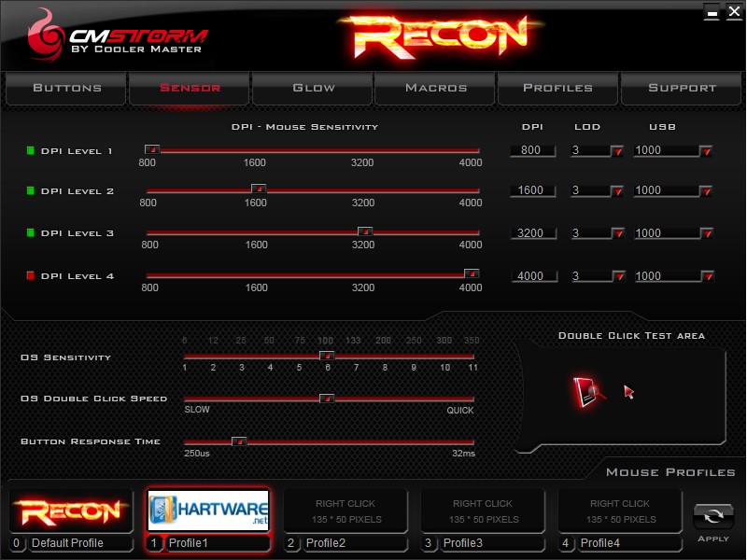The width and height of the screenshot is (747, 560).
Task: Click the CM Storm flame logo
Action: [44, 36]
